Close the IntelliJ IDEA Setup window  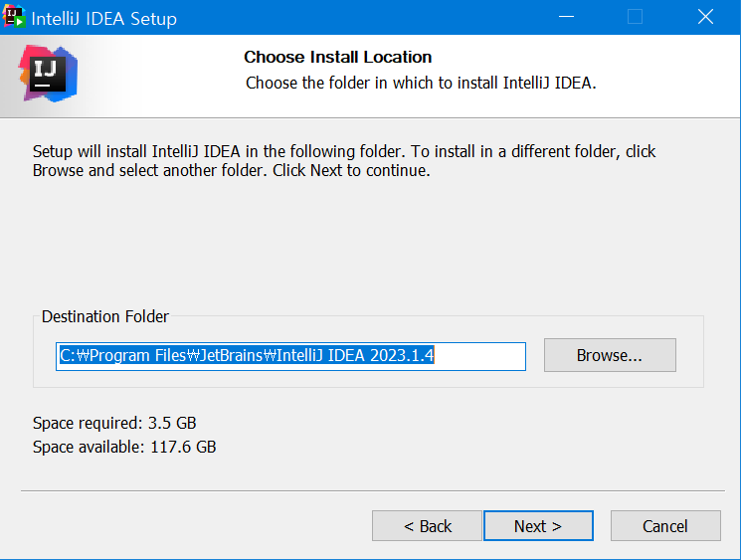pos(705,17)
